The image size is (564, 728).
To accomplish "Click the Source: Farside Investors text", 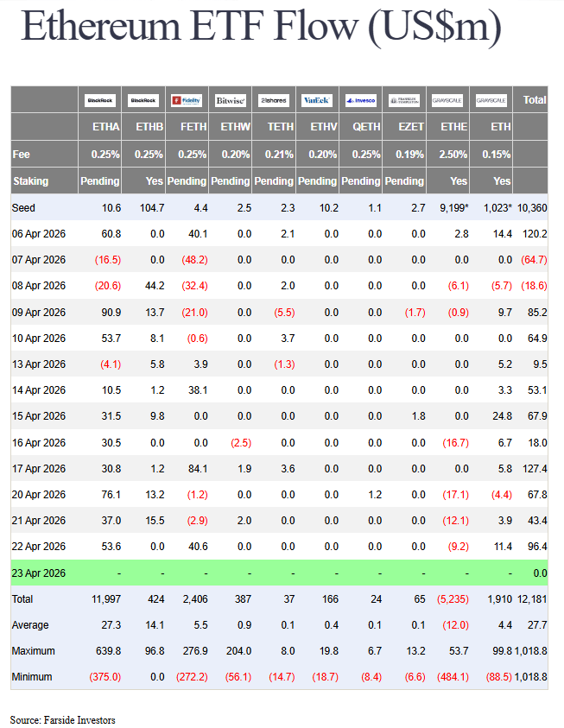I will 63,719.
